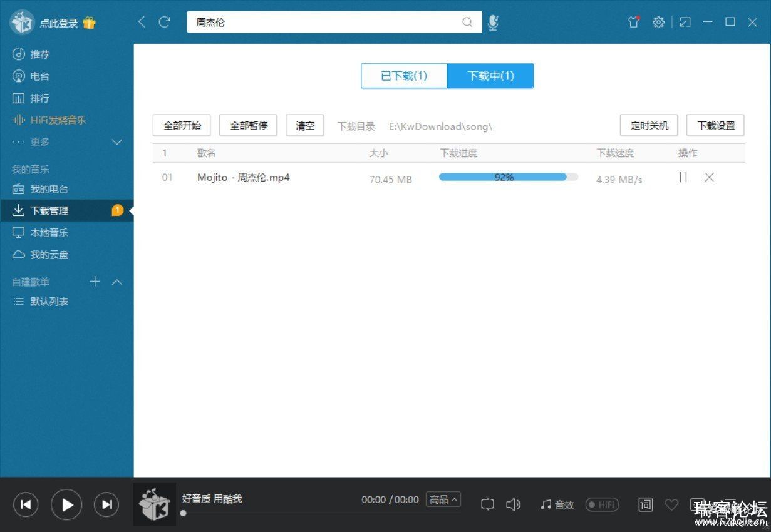Refresh the page with the reload icon

pyautogui.click(x=164, y=22)
